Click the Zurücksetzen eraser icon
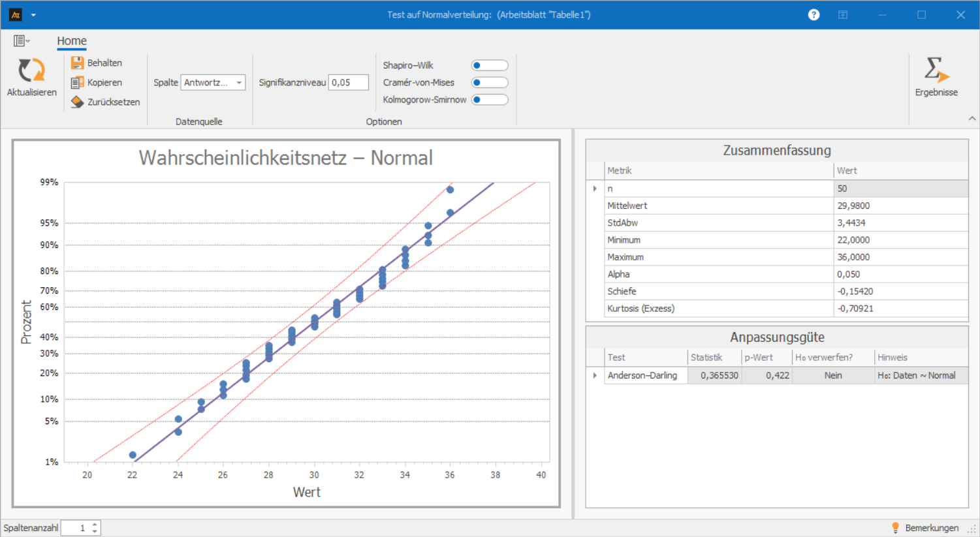 [x=77, y=102]
